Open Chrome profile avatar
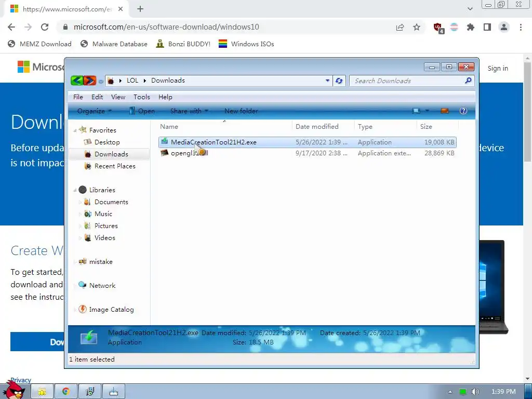 click(504, 27)
